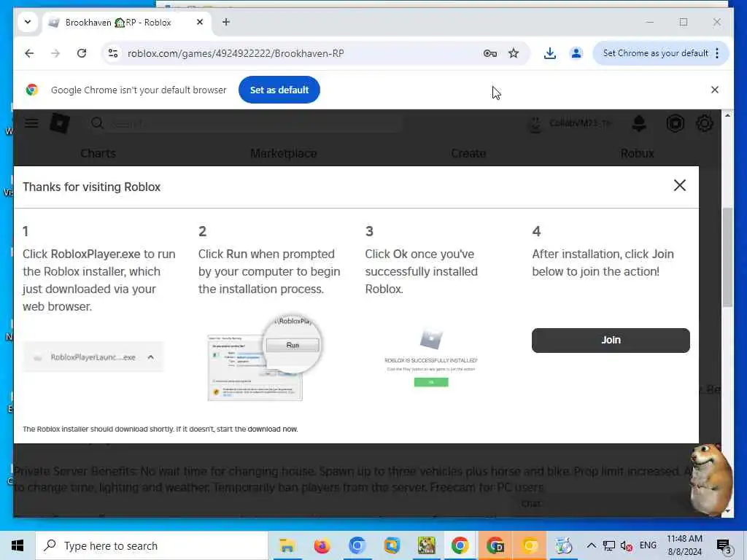Open the Marketplace nav item
Screen dimensions: 747x560
pyautogui.click(x=284, y=153)
